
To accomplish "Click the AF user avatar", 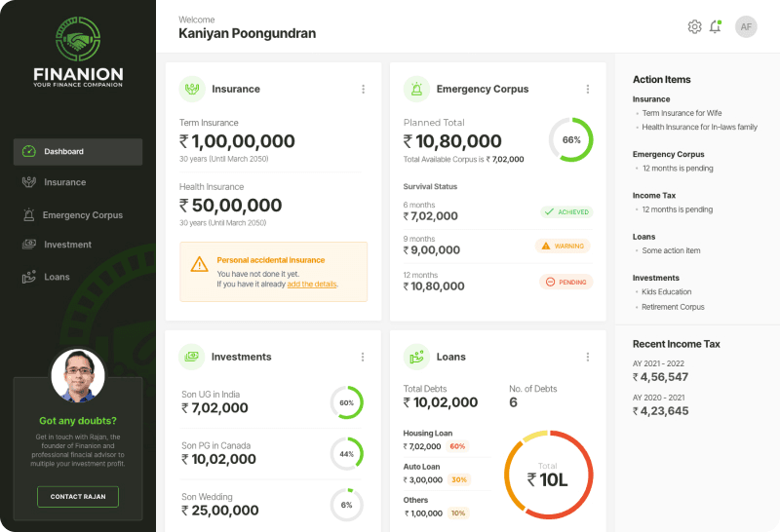I will click(746, 27).
